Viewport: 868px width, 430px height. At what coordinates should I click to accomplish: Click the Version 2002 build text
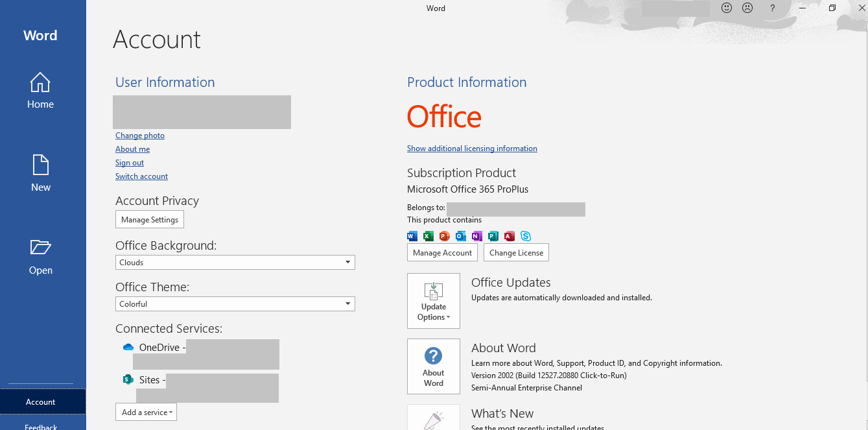tap(549, 376)
